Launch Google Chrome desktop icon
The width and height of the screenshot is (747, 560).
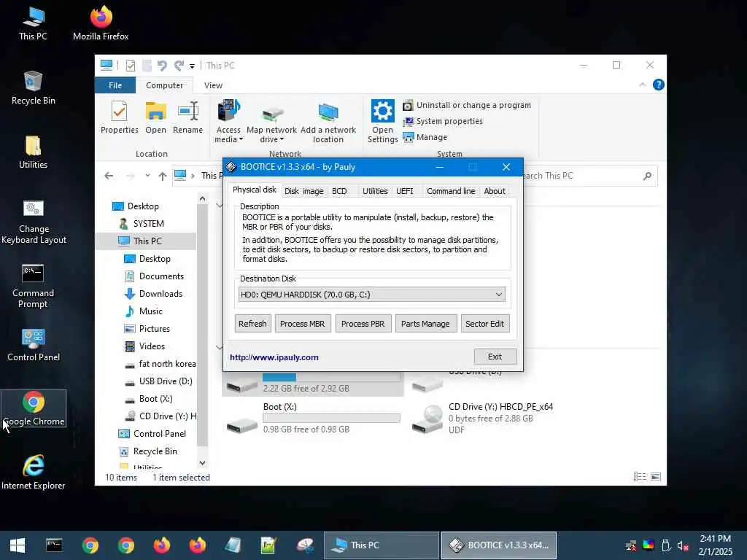(x=34, y=408)
